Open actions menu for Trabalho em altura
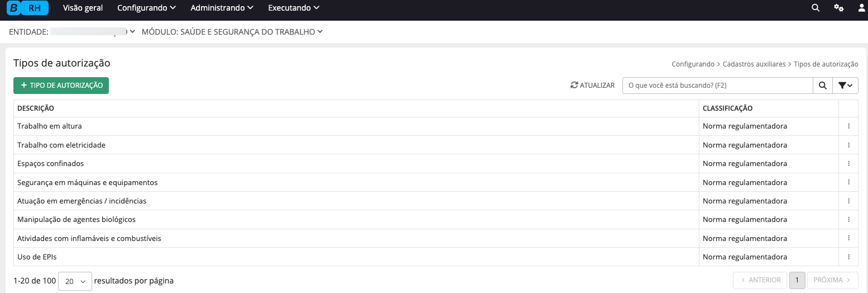The height and width of the screenshot is (293, 868). point(848,126)
